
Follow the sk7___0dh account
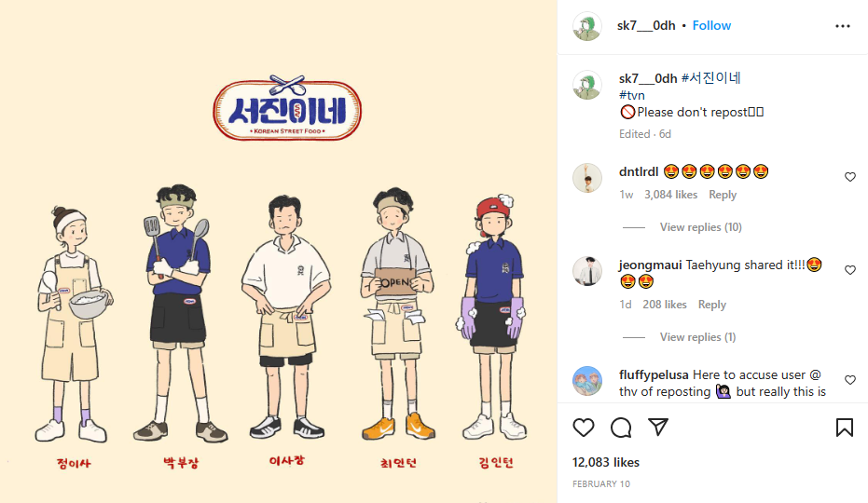coord(711,25)
